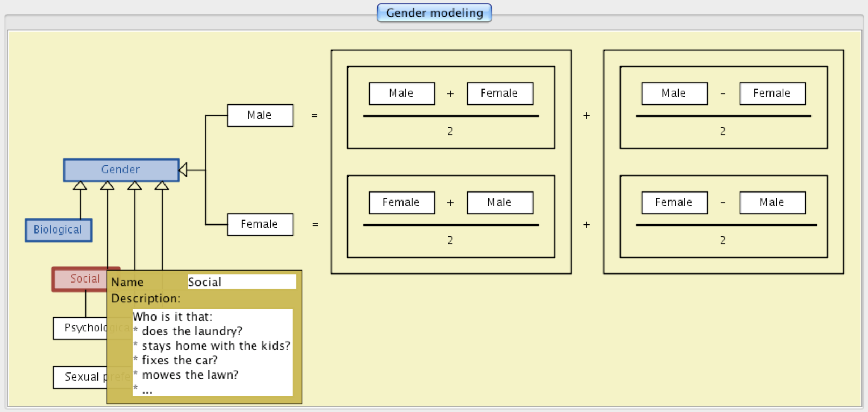Image resolution: width=868 pixels, height=412 pixels.
Task: Edit the Name field containing Social
Action: pos(241,282)
